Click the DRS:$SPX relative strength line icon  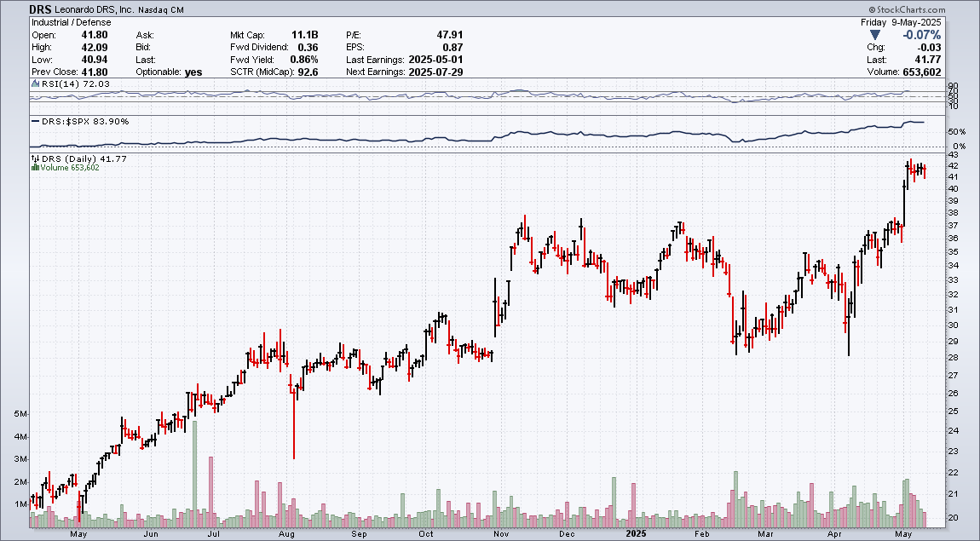click(x=35, y=121)
